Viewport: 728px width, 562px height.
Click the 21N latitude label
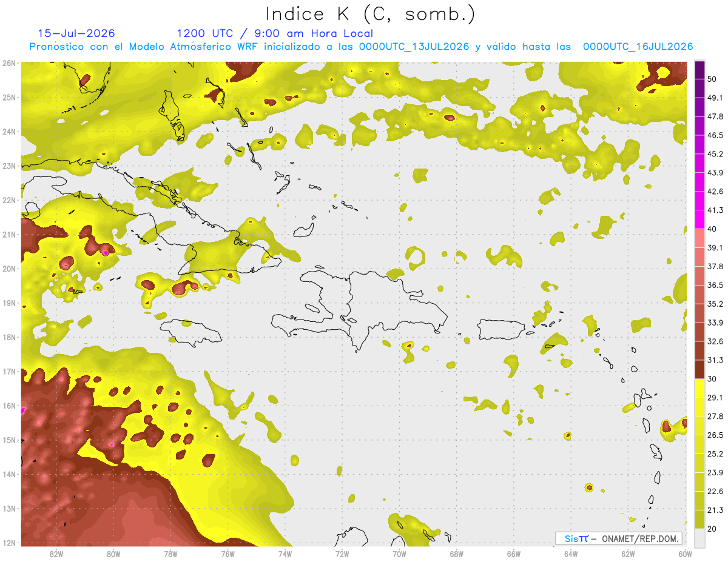click(x=8, y=235)
